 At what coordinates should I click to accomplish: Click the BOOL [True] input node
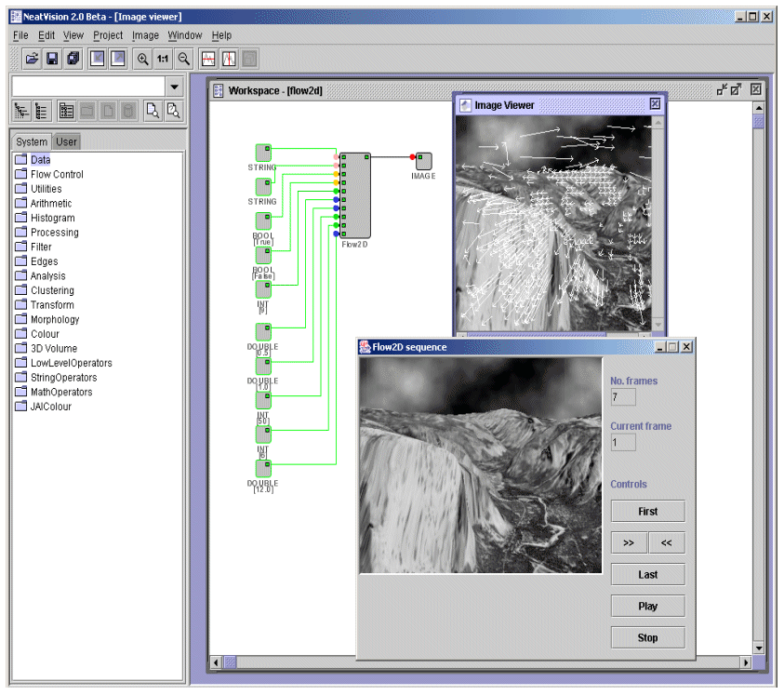[x=263, y=221]
